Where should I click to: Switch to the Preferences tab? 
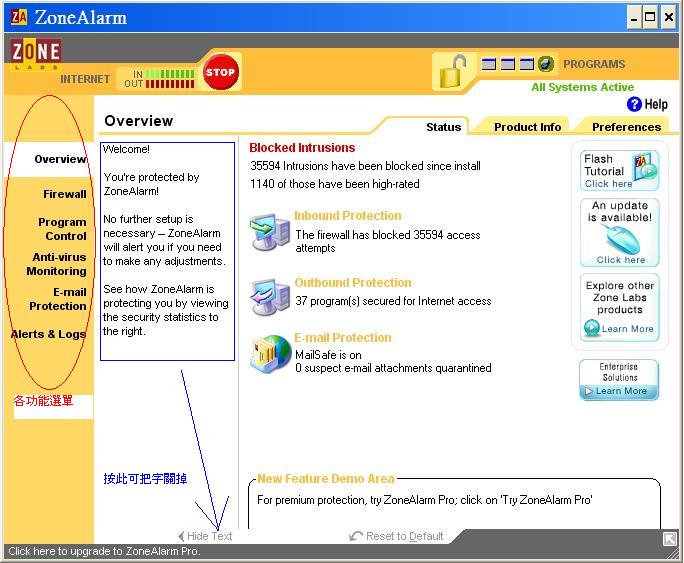pos(626,127)
